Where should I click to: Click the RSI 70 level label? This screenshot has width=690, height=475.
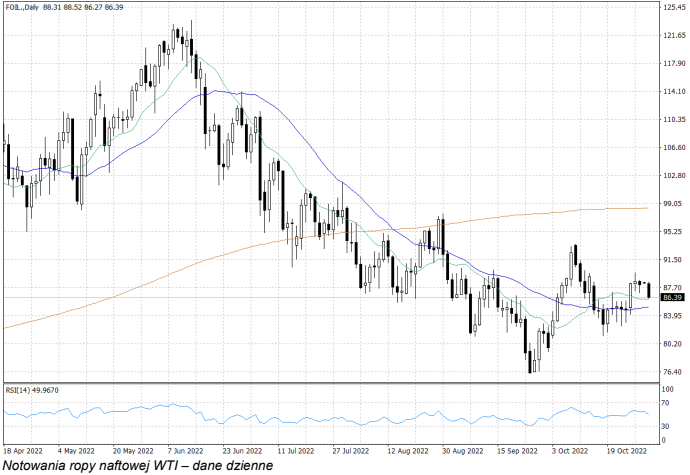665,404
